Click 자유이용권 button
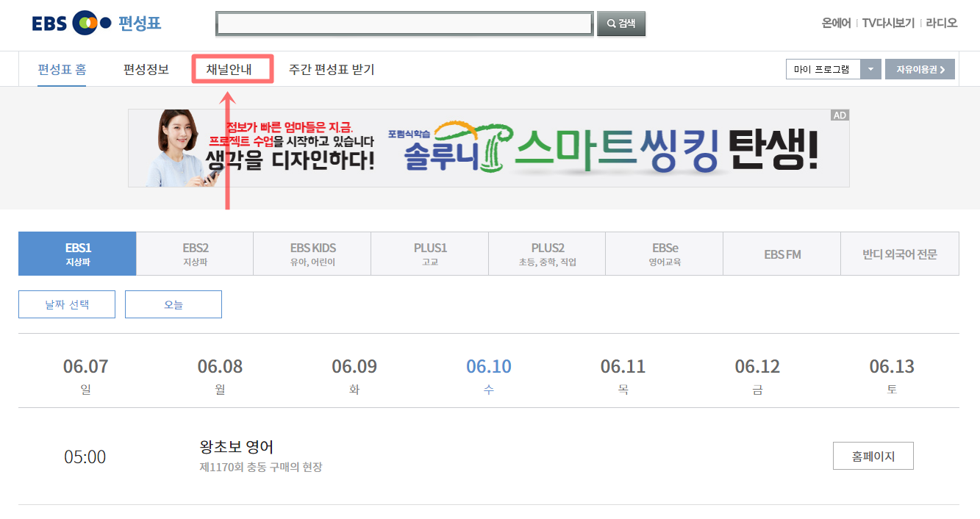 pos(920,69)
